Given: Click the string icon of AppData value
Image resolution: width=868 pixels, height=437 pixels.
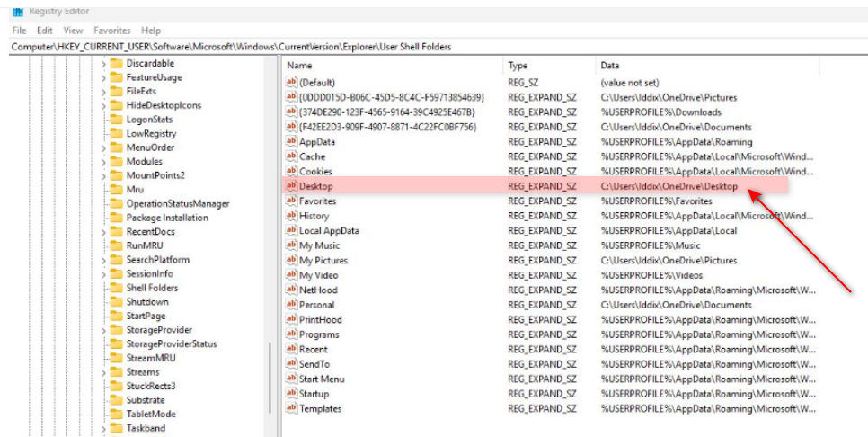Looking at the screenshot, I should pyautogui.click(x=291, y=142).
